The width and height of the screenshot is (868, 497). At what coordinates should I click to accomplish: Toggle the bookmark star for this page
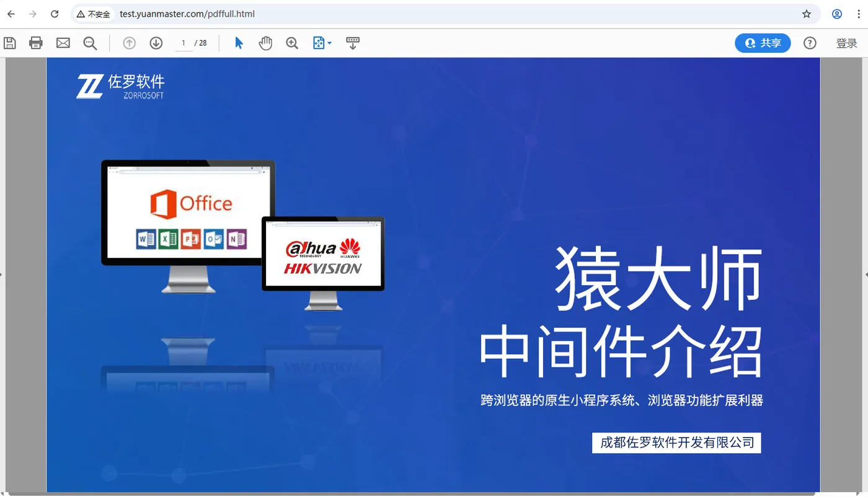coord(807,14)
